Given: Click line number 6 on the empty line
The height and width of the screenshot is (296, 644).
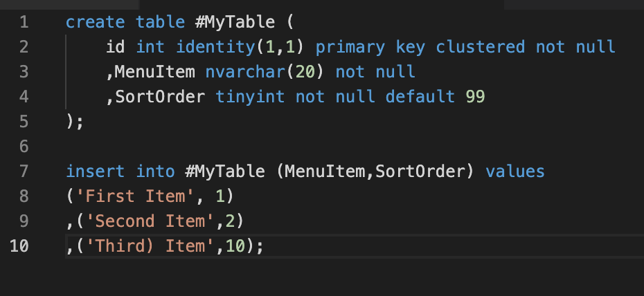Looking at the screenshot, I should pos(24,147).
